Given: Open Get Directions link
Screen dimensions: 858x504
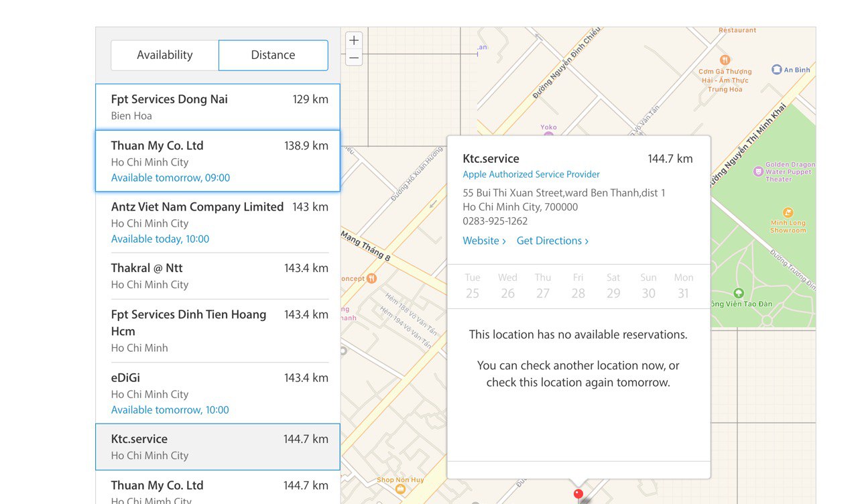Looking at the screenshot, I should (552, 241).
